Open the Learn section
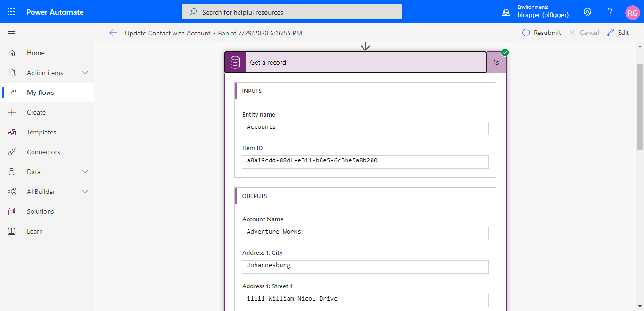Image resolution: width=644 pixels, height=311 pixels. pyautogui.click(x=34, y=231)
